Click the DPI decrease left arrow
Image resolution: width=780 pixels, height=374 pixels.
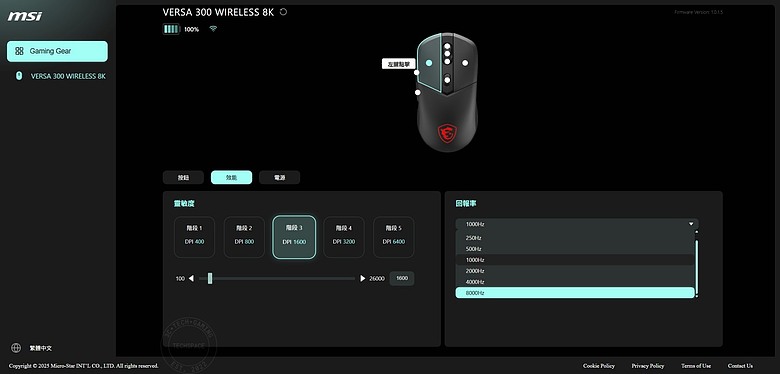(x=191, y=279)
